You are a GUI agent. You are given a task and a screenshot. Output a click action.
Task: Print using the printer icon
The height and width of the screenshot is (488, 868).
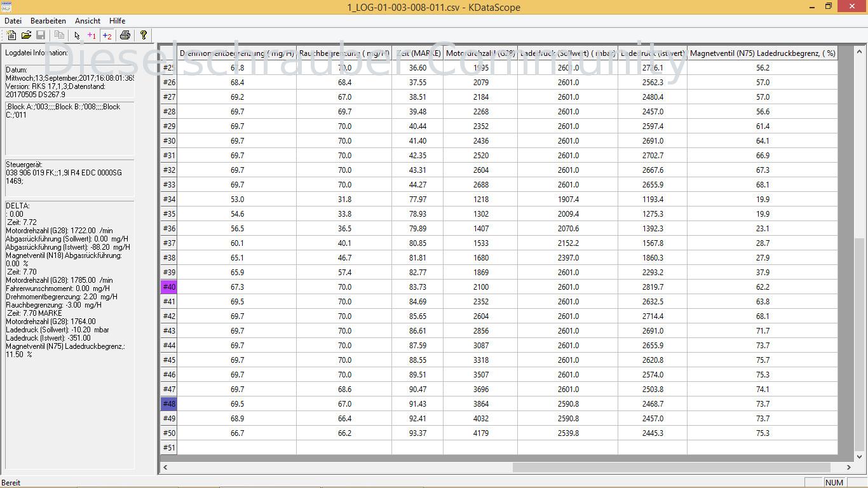[x=125, y=36]
